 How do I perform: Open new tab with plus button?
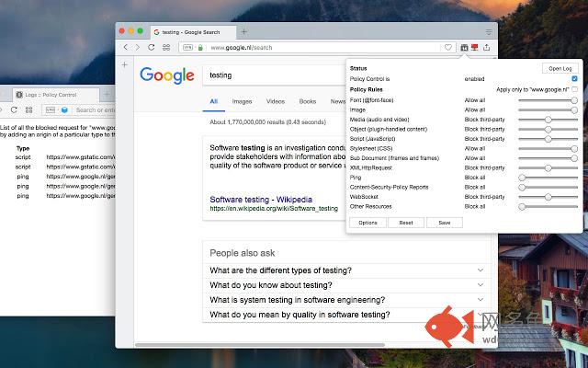click(124, 64)
